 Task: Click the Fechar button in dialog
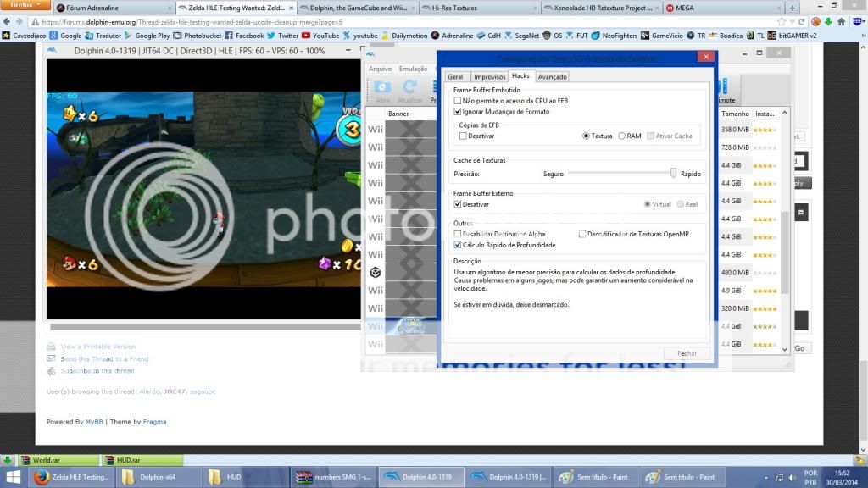[x=687, y=353]
